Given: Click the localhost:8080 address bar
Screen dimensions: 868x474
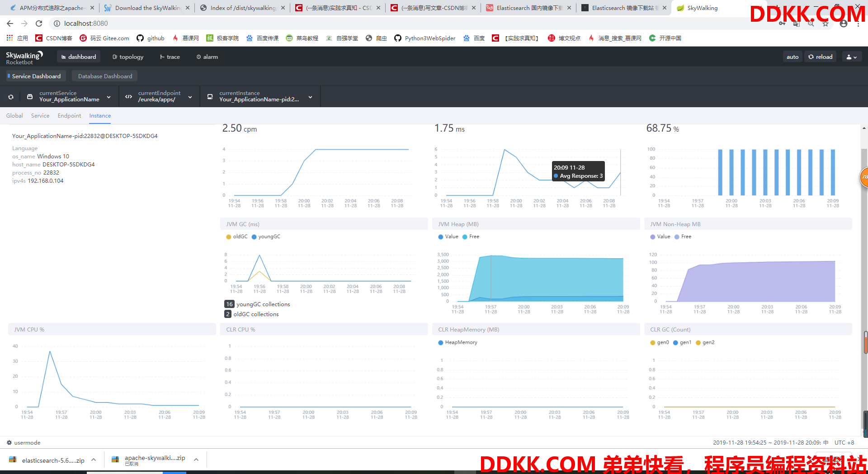Looking at the screenshot, I should pyautogui.click(x=86, y=24).
